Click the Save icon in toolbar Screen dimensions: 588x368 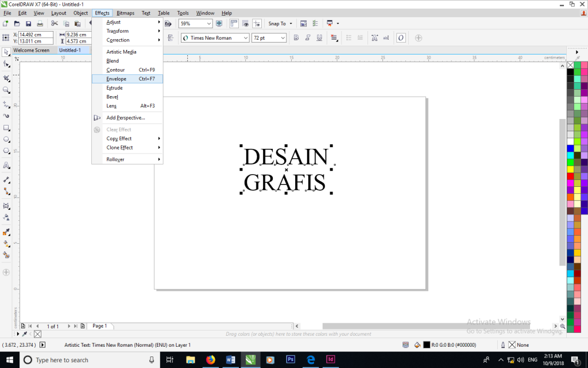click(28, 24)
